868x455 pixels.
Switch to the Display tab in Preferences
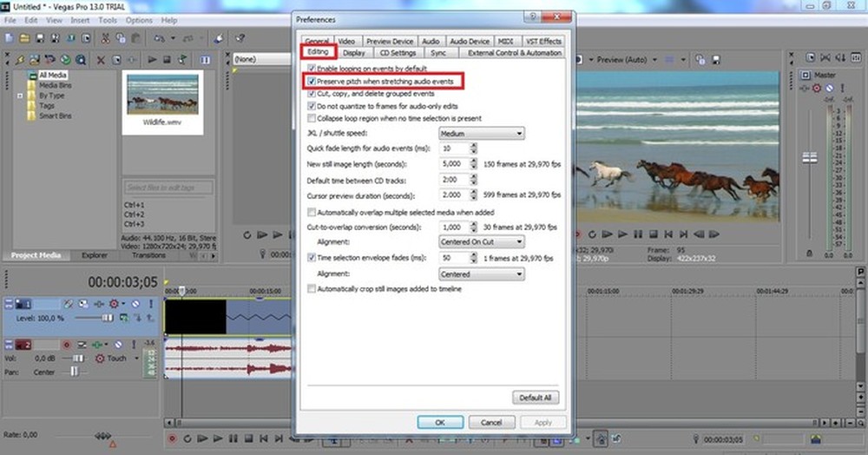[354, 53]
